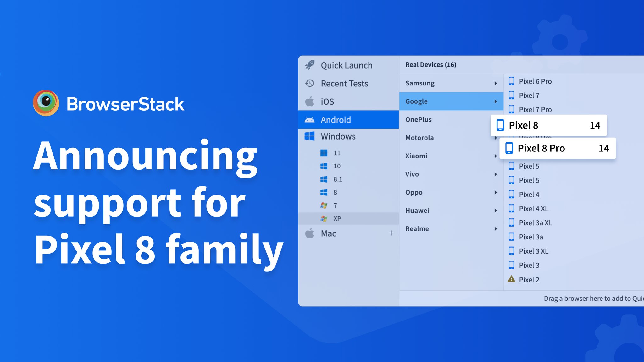Expand Huawei devices using its arrow
The width and height of the screenshot is (644, 362).
[496, 211]
